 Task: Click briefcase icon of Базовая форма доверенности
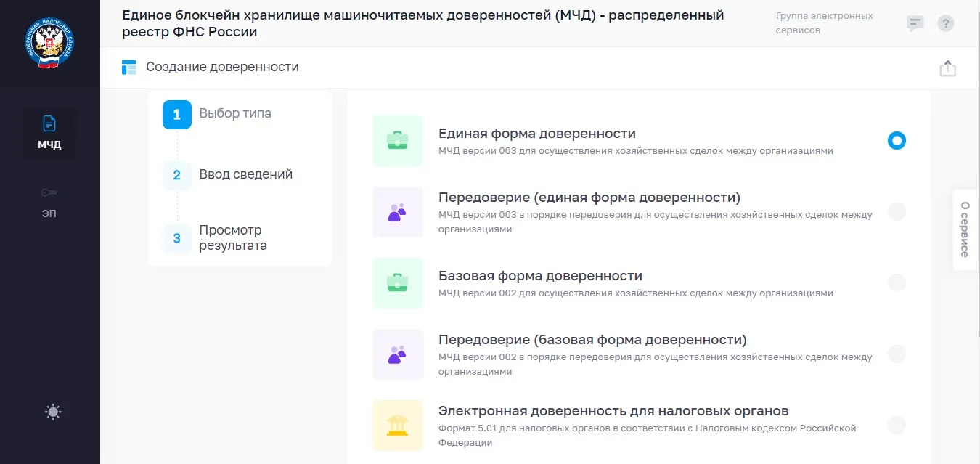tap(398, 283)
